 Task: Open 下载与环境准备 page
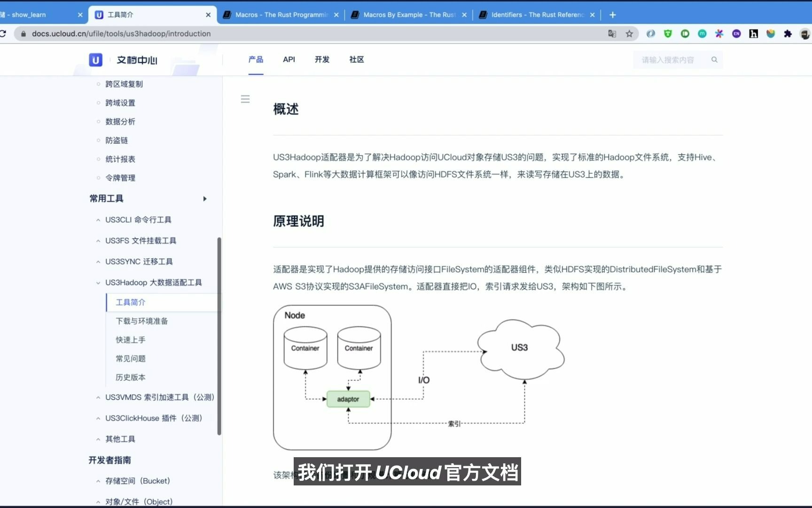pos(142,321)
